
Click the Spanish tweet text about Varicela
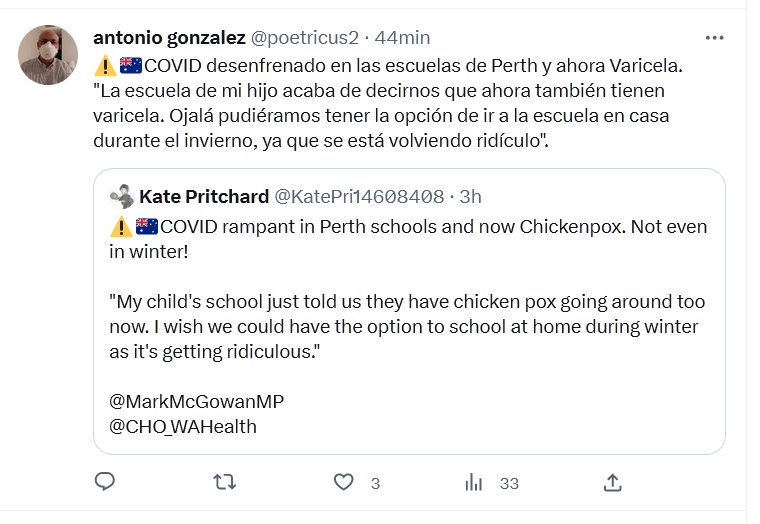coord(390,103)
